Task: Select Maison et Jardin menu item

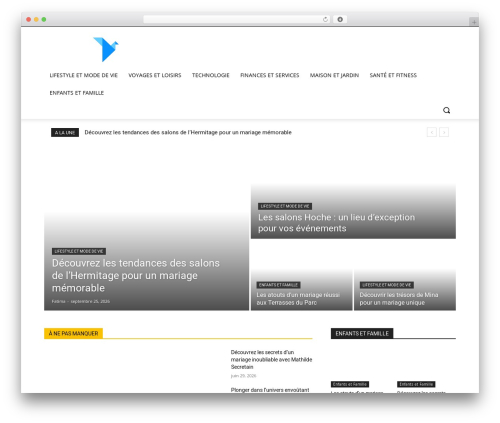Action: click(334, 75)
